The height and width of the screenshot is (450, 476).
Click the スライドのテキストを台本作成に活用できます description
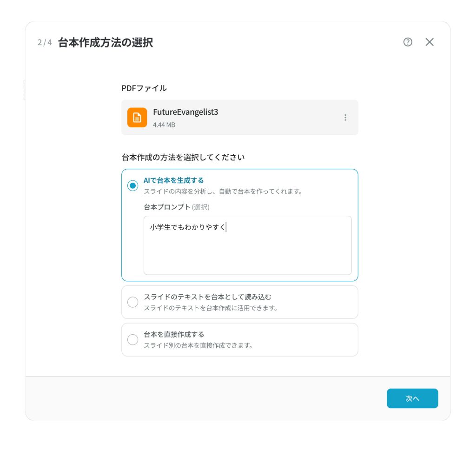click(x=211, y=308)
